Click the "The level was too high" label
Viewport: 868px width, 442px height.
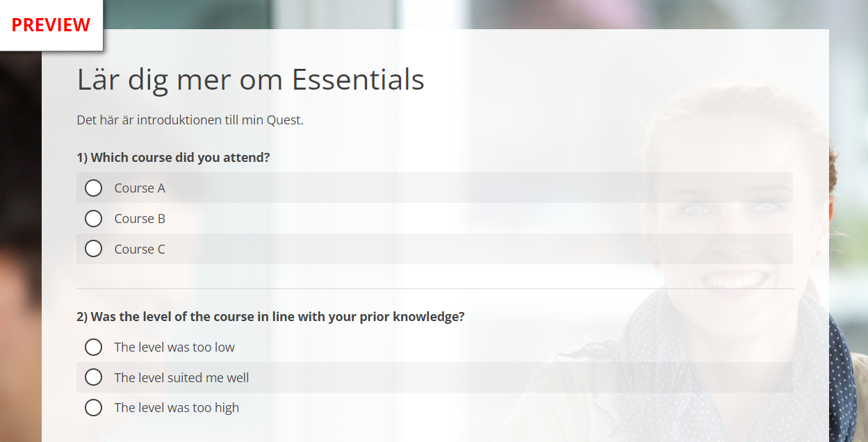tap(177, 408)
